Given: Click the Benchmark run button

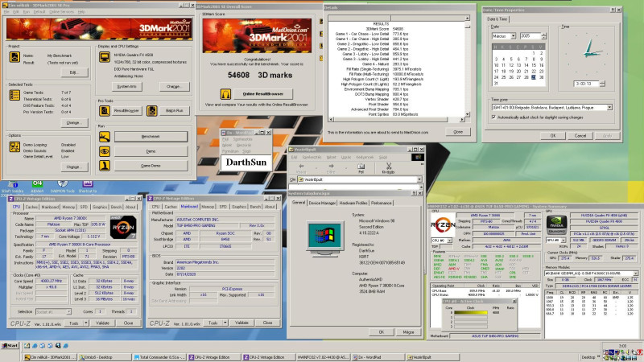Looking at the screenshot, I should [151, 137].
